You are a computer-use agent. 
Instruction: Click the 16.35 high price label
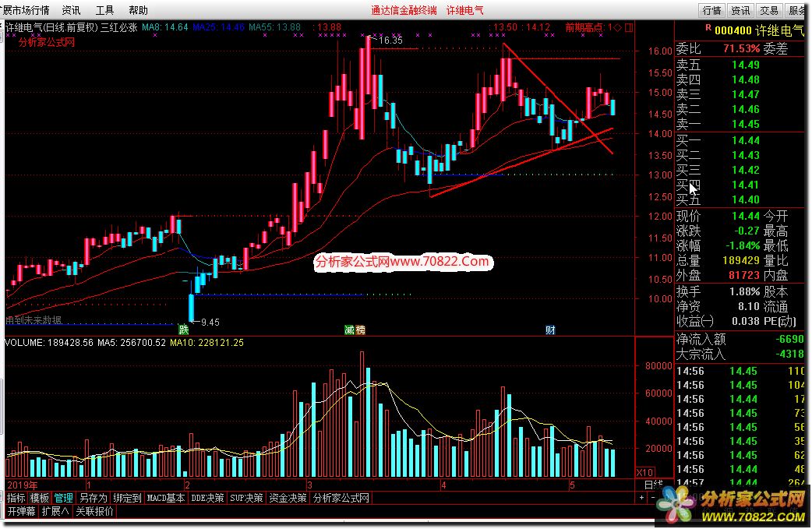390,40
